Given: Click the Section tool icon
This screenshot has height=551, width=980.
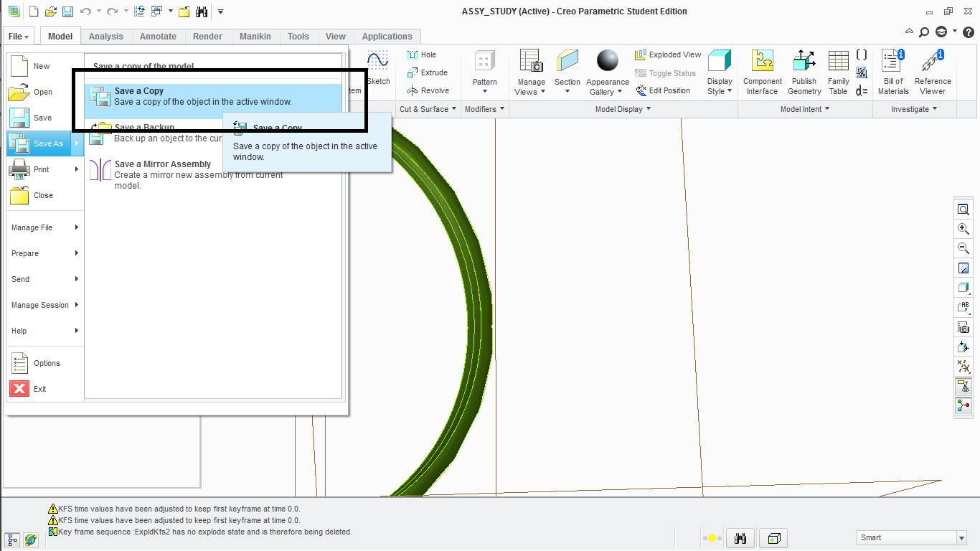Looking at the screenshot, I should tap(567, 61).
